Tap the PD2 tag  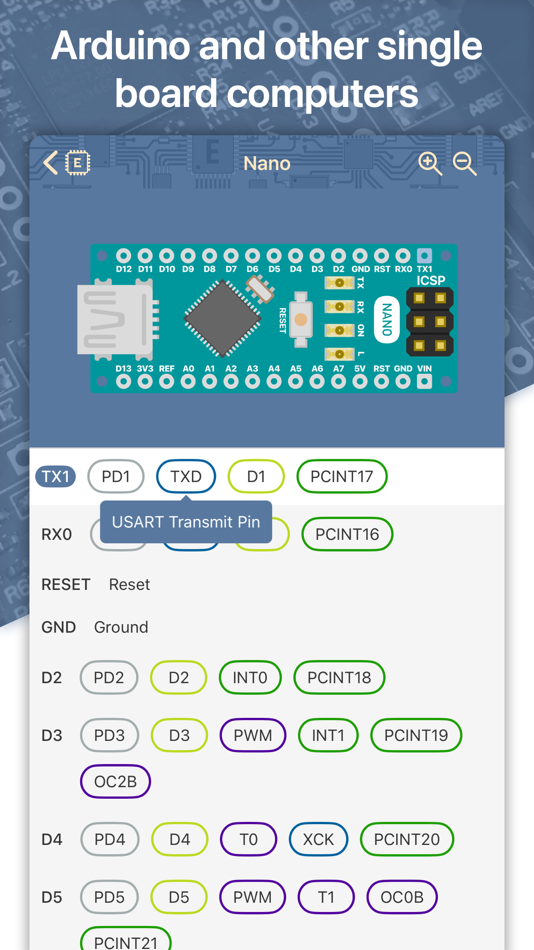109,677
